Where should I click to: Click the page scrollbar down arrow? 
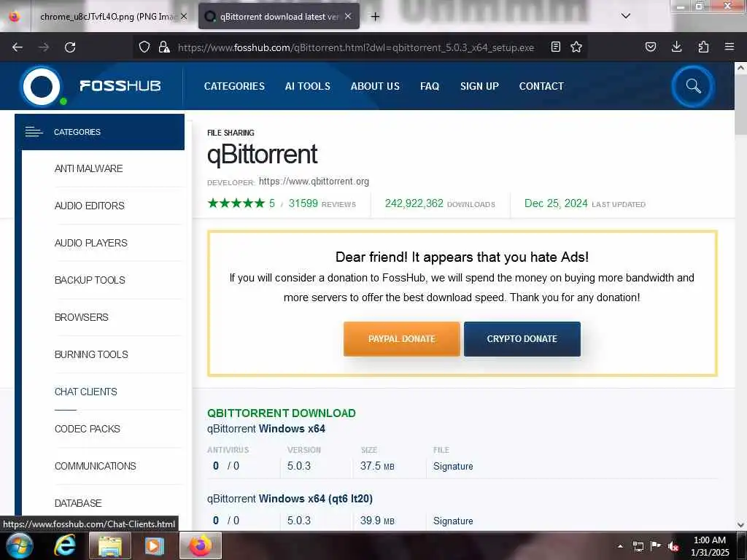coord(740,525)
